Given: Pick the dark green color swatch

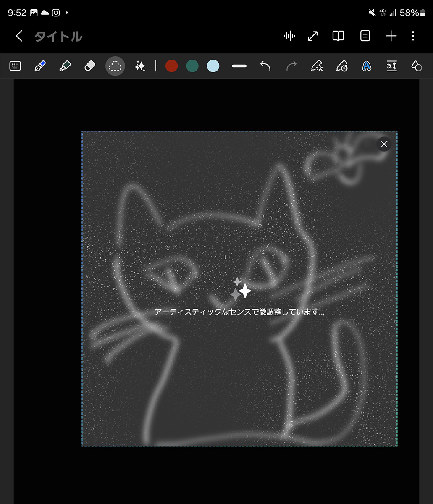Looking at the screenshot, I should [192, 66].
